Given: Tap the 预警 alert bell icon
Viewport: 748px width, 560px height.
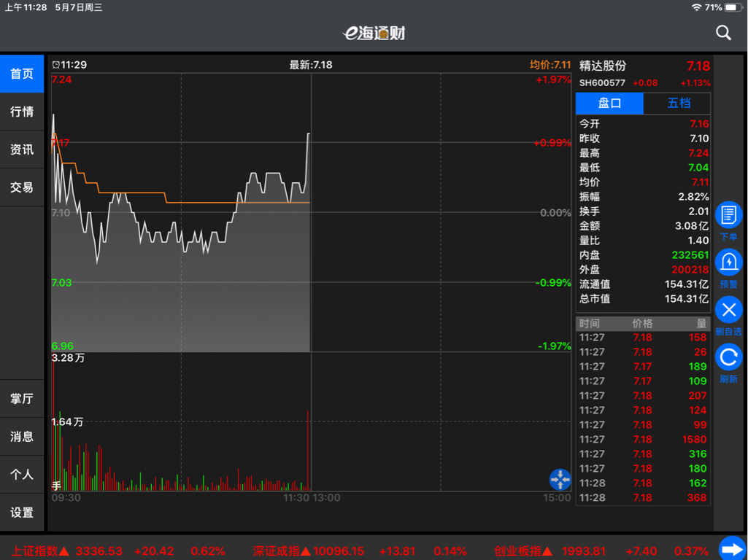Looking at the screenshot, I should click(x=728, y=262).
